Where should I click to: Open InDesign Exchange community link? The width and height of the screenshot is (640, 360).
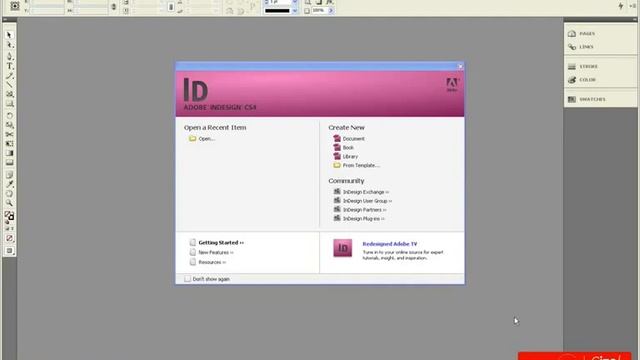(x=361, y=192)
